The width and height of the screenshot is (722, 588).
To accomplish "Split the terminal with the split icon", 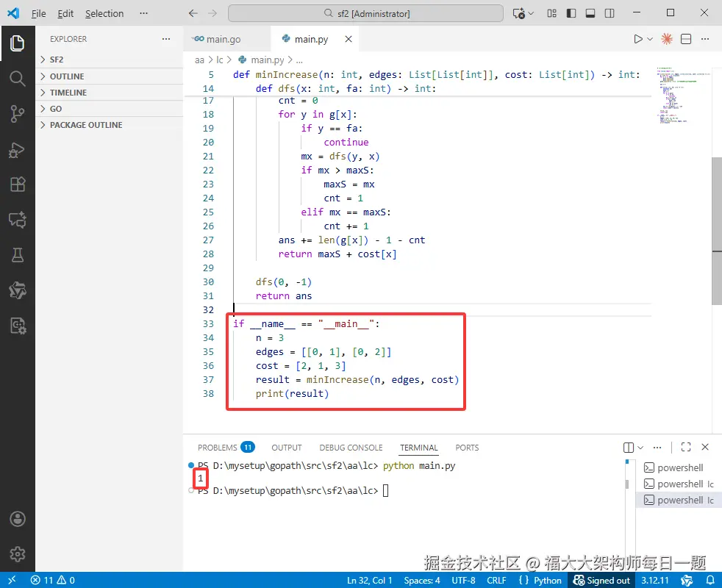I will [x=629, y=448].
